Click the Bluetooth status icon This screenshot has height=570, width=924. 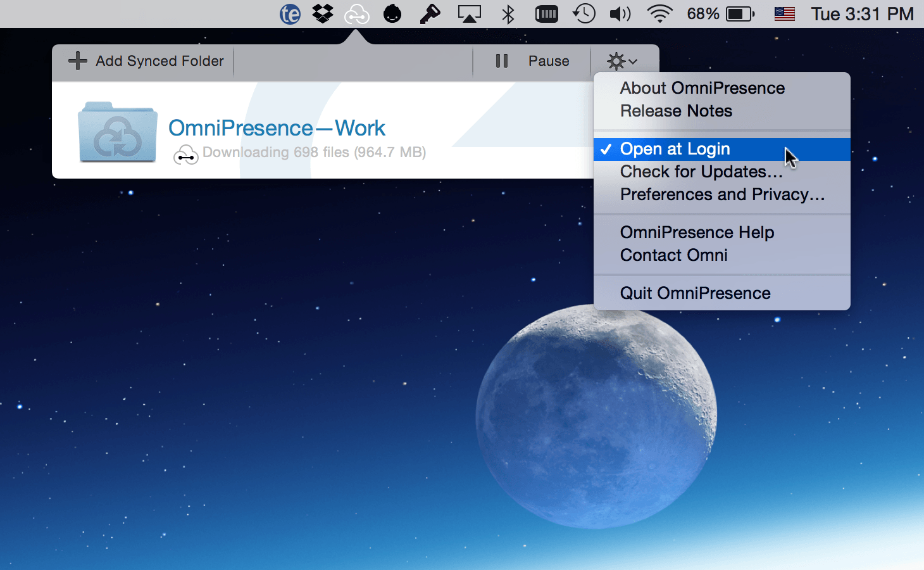pyautogui.click(x=508, y=14)
